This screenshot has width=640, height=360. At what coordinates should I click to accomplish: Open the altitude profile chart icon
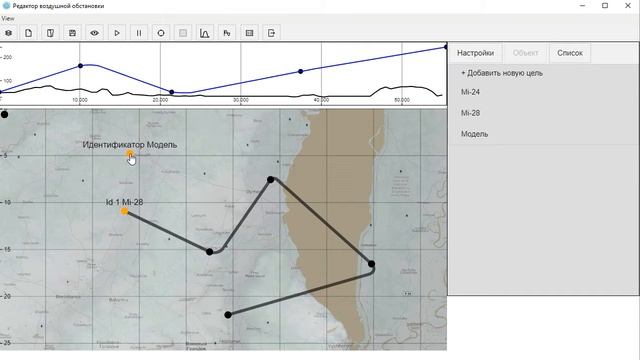click(205, 33)
